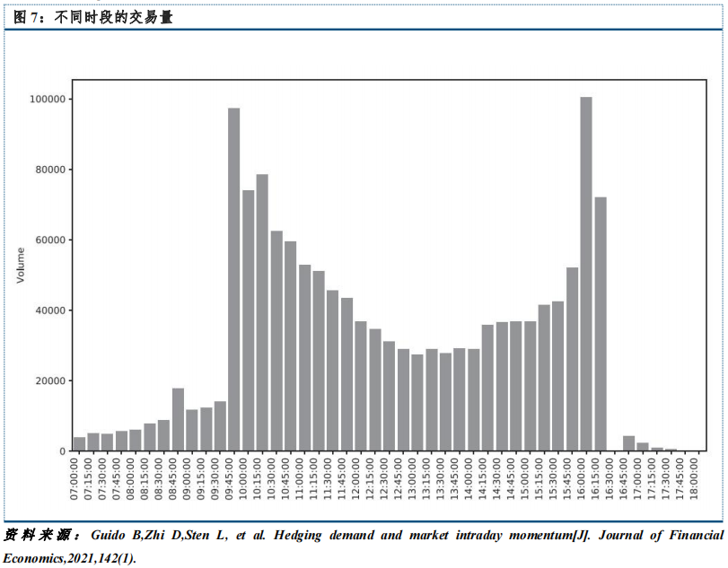The image size is (728, 568).
Task: Select the bar at 12:00:00
Action: coord(361,386)
